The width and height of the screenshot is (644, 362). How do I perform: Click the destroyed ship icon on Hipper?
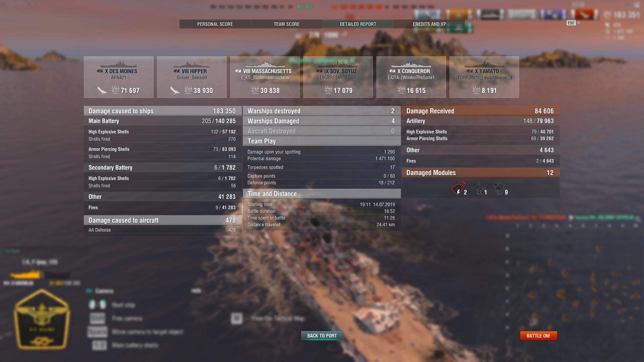(175, 90)
